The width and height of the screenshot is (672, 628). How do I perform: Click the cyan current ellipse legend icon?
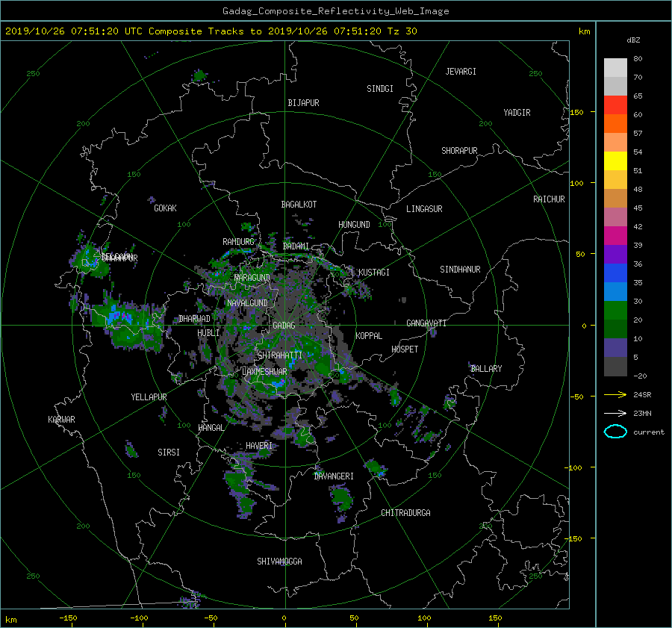point(615,432)
